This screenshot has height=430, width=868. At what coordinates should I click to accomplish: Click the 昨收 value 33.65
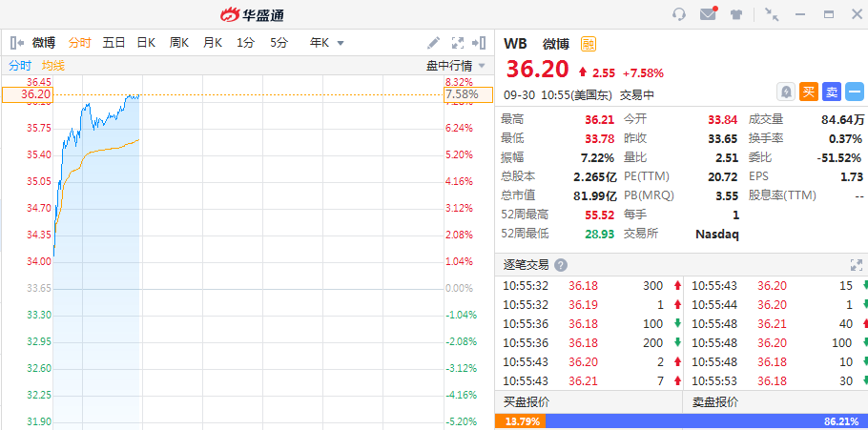tap(723, 138)
